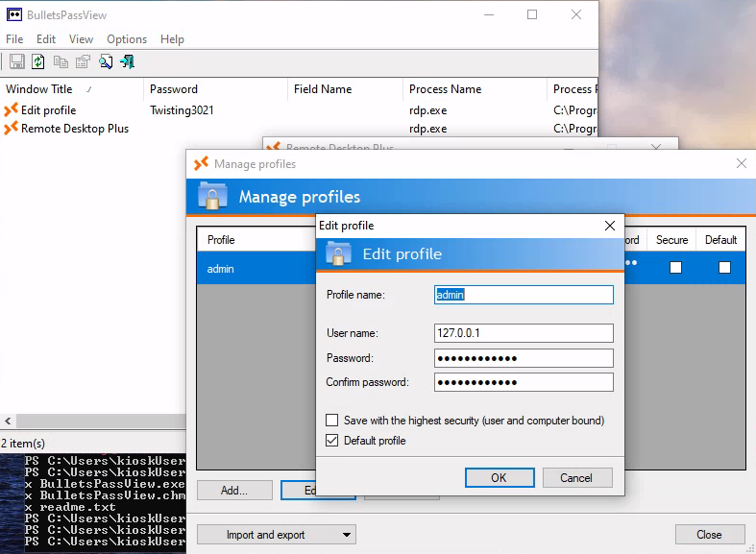Click the folder lock icon in Manage profiles banner
This screenshot has height=554, width=756.
pyautogui.click(x=212, y=196)
